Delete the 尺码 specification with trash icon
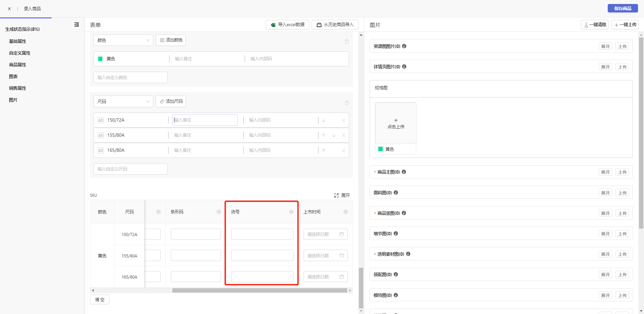The image size is (644, 314). [346, 103]
